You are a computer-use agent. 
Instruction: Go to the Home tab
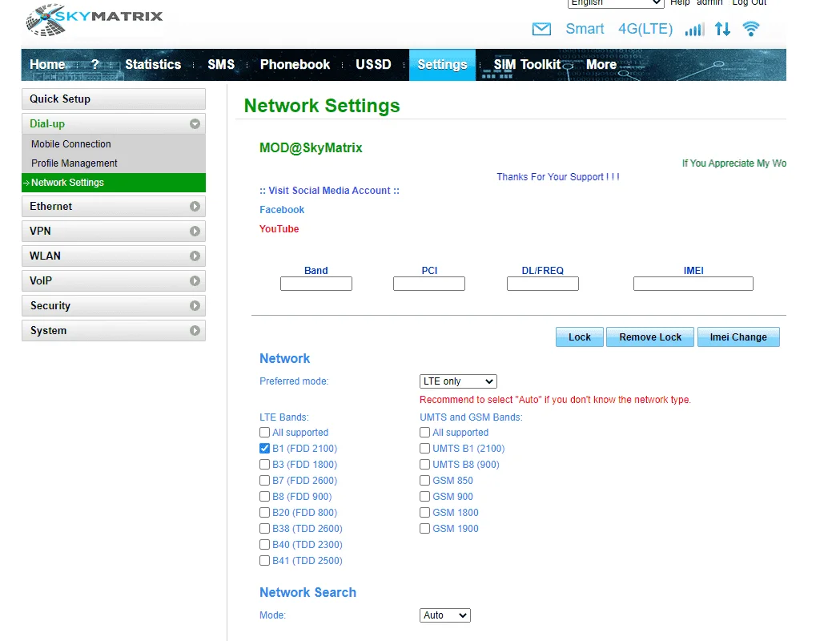(x=47, y=65)
